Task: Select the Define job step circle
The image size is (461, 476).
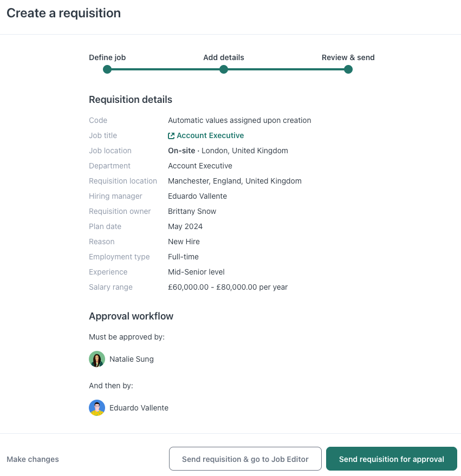Action: coord(107,69)
